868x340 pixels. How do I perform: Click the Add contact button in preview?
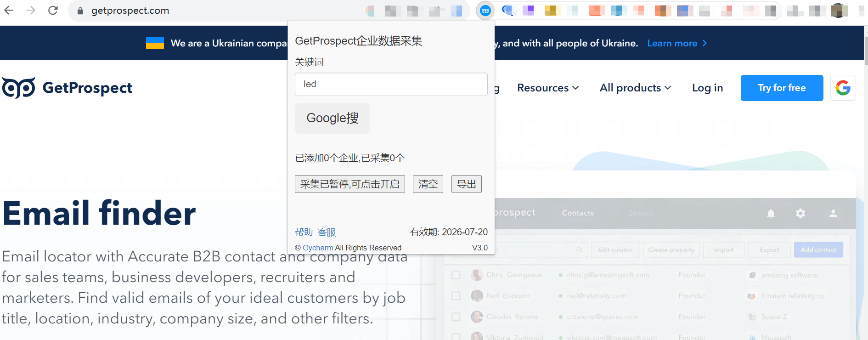pos(818,249)
